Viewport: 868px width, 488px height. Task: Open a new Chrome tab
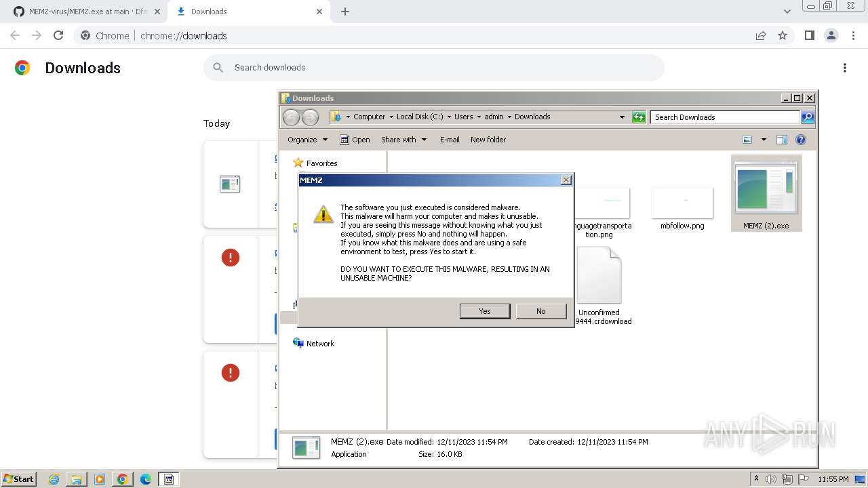pyautogui.click(x=345, y=12)
